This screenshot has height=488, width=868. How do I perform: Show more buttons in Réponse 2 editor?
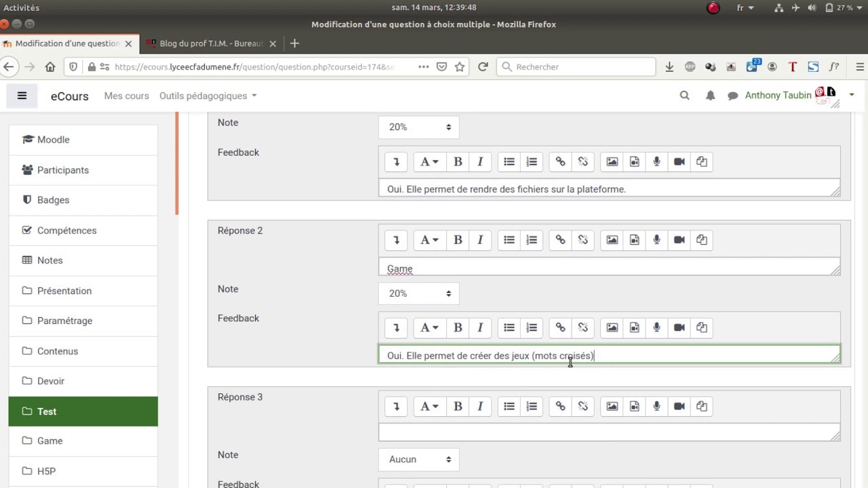pyautogui.click(x=396, y=240)
